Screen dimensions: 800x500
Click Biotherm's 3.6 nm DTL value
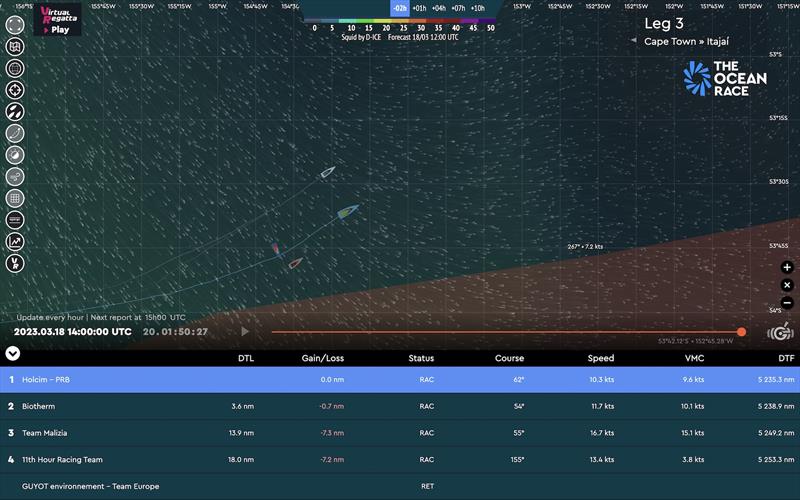tap(242, 406)
